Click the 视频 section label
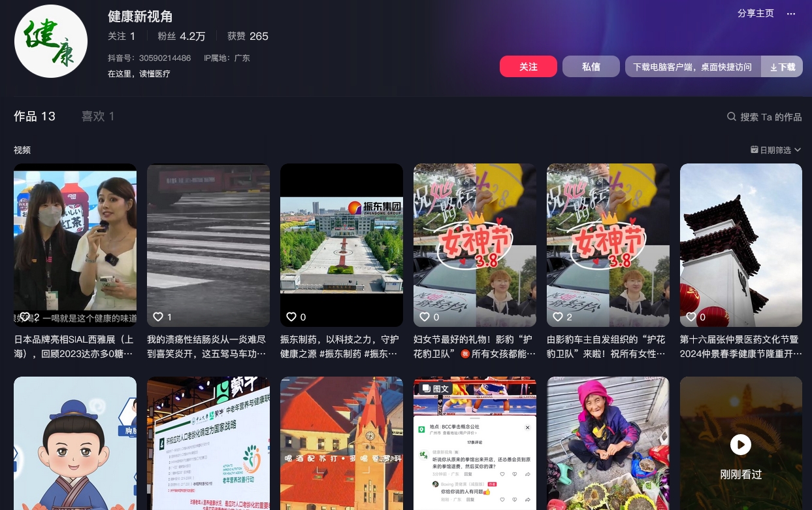Screen dimensions: 812x510 [22, 150]
